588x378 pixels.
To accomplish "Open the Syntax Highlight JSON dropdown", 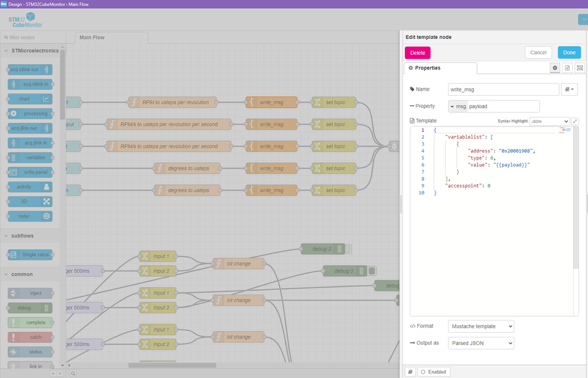I will [x=549, y=121].
